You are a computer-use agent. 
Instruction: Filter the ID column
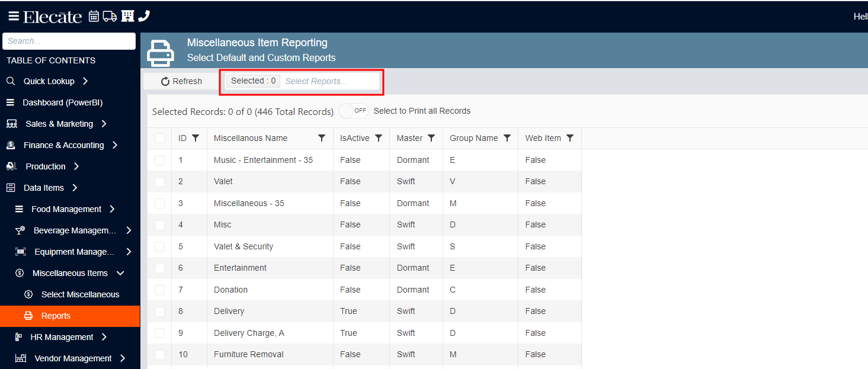click(x=196, y=138)
